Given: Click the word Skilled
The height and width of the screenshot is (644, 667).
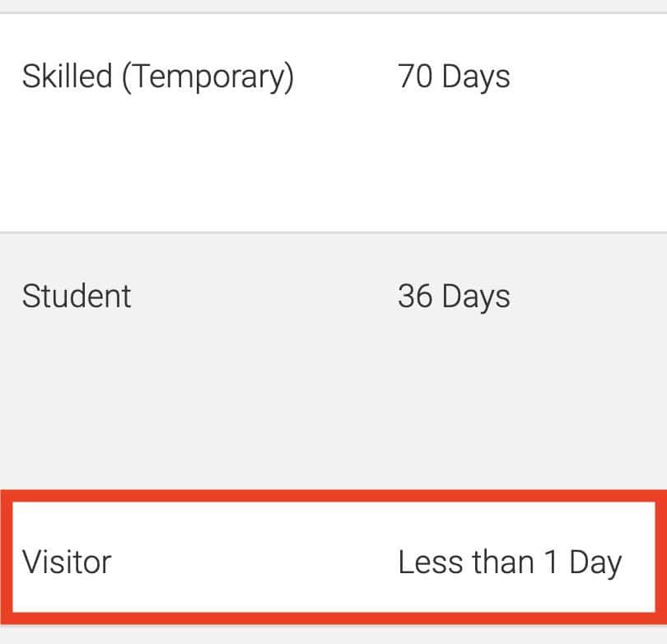Looking at the screenshot, I should pos(68,77).
